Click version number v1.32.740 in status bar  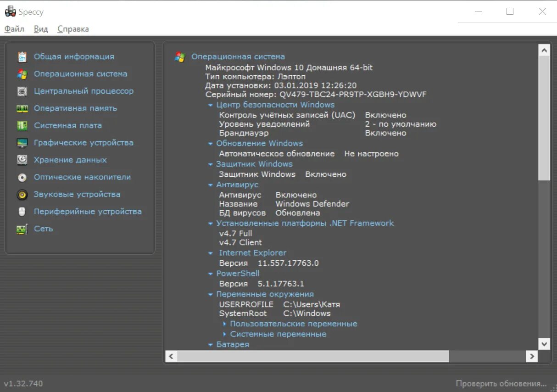pyautogui.click(x=23, y=383)
